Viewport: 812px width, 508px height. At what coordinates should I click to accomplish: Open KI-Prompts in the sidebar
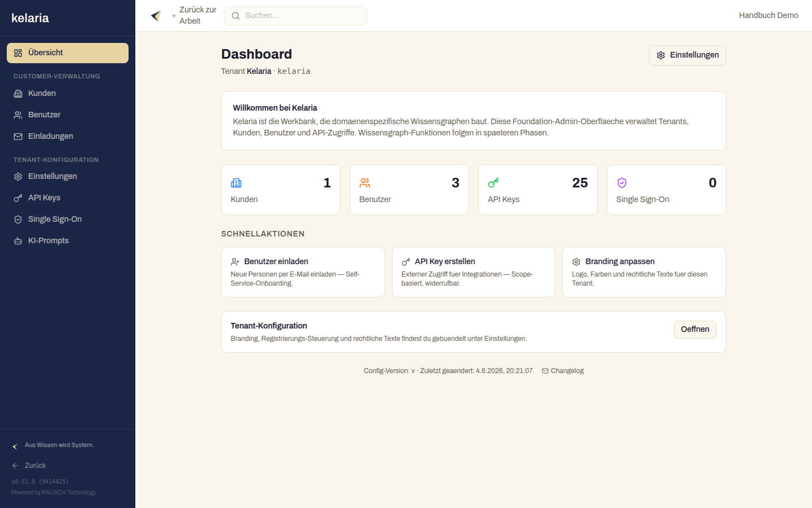[68, 241]
